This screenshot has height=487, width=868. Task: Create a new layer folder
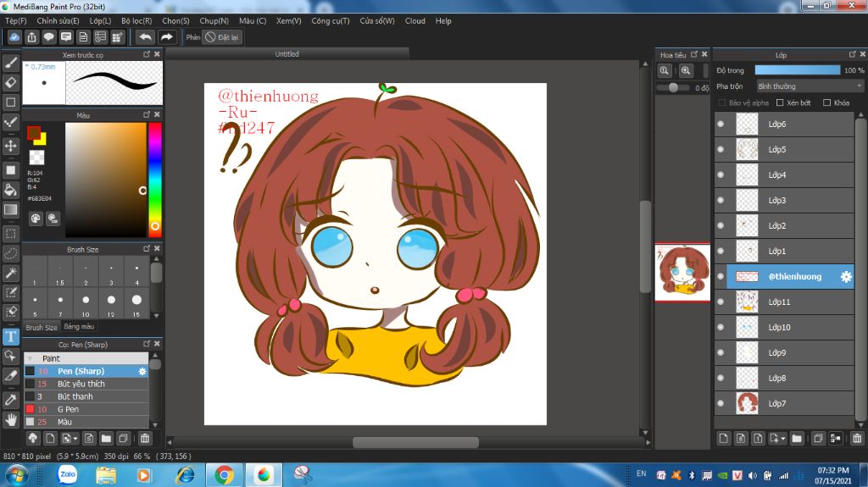797,439
